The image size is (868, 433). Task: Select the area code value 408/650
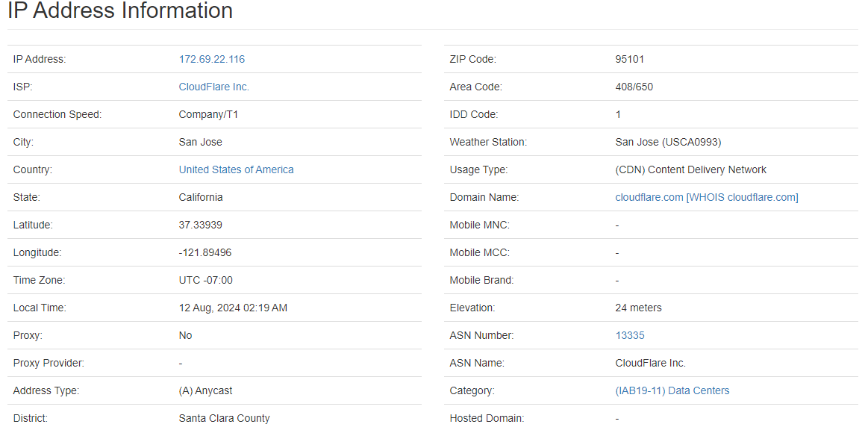pos(634,87)
